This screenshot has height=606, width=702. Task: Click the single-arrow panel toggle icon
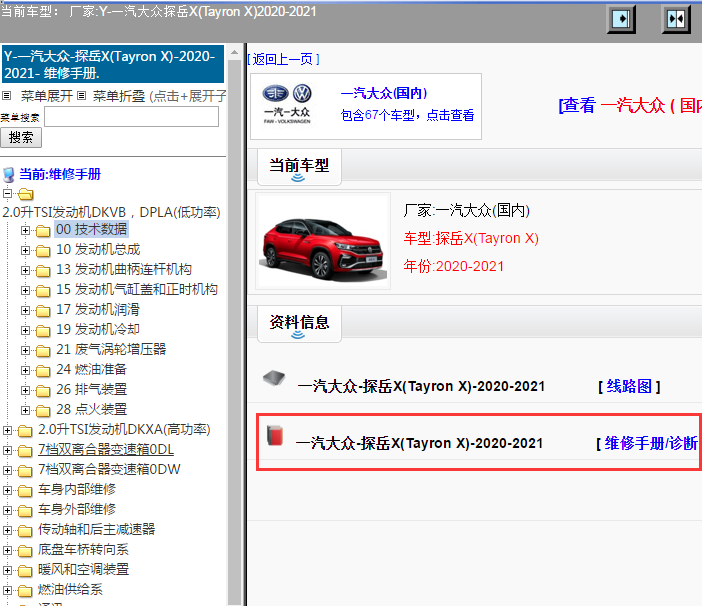pyautogui.click(x=621, y=19)
